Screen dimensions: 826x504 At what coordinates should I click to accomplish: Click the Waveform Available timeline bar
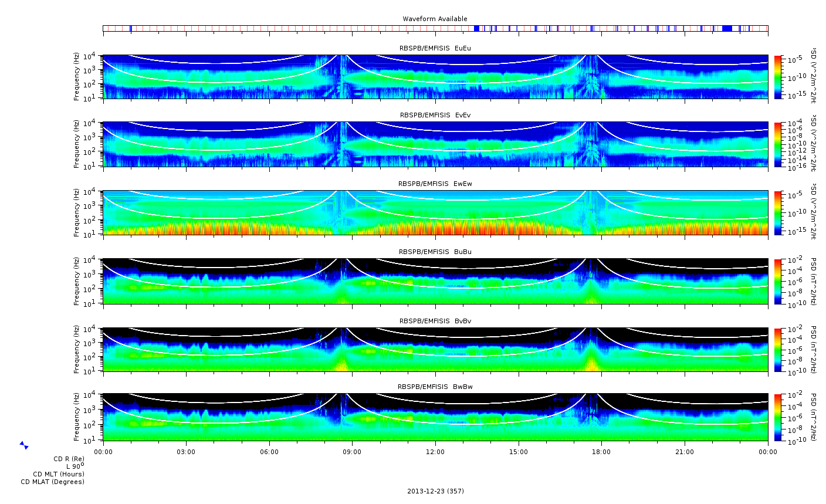click(x=435, y=28)
